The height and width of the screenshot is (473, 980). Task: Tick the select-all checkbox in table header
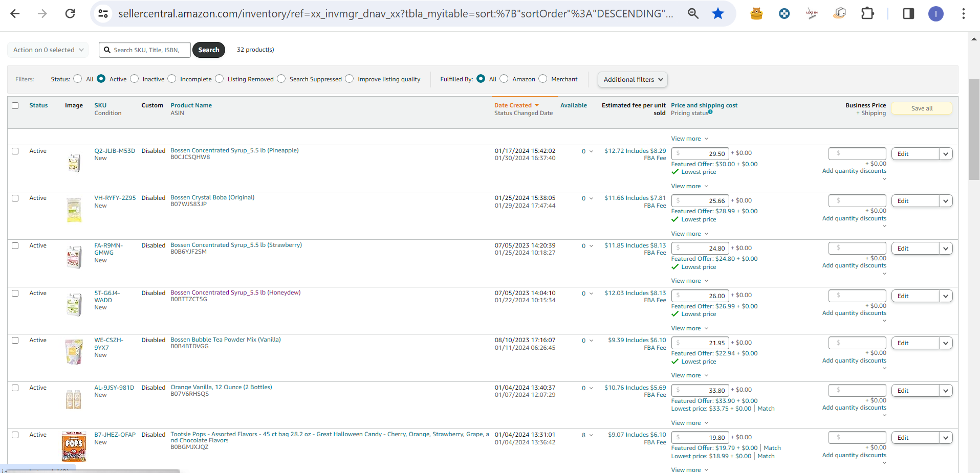(x=15, y=105)
